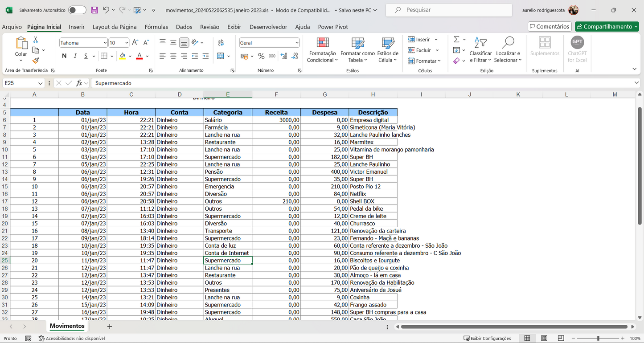Toggle italic formatting on selected cell
Screen dimensions: 644x343
pyautogui.click(x=74, y=57)
